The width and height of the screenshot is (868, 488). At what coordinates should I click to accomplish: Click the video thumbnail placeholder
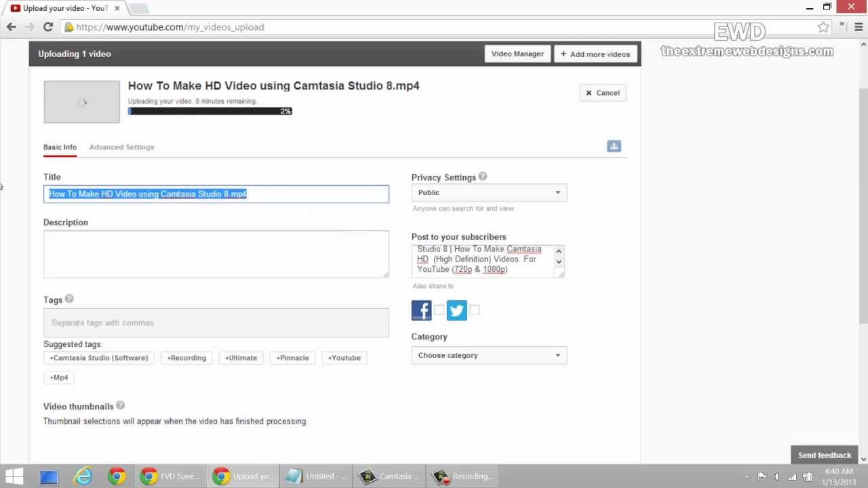pyautogui.click(x=82, y=102)
